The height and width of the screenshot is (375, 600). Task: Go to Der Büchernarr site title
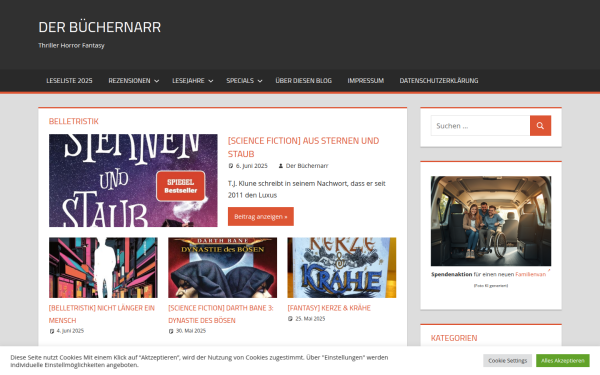99,27
